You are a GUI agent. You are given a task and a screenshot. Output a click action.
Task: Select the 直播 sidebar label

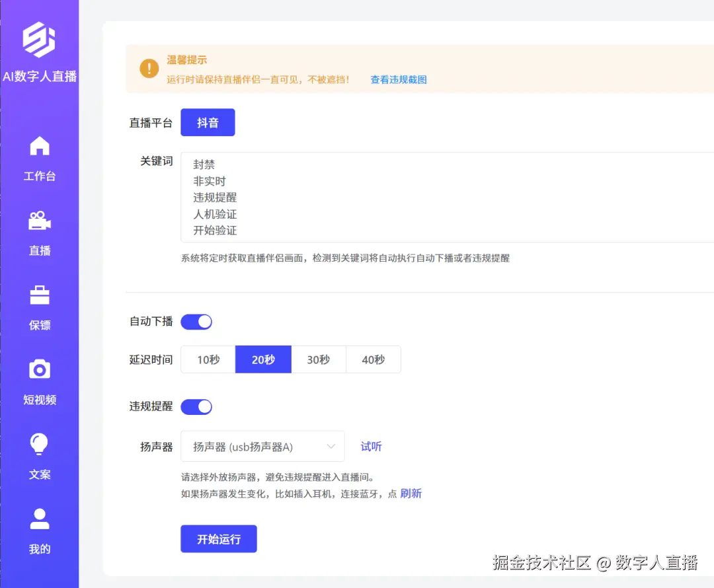point(40,251)
